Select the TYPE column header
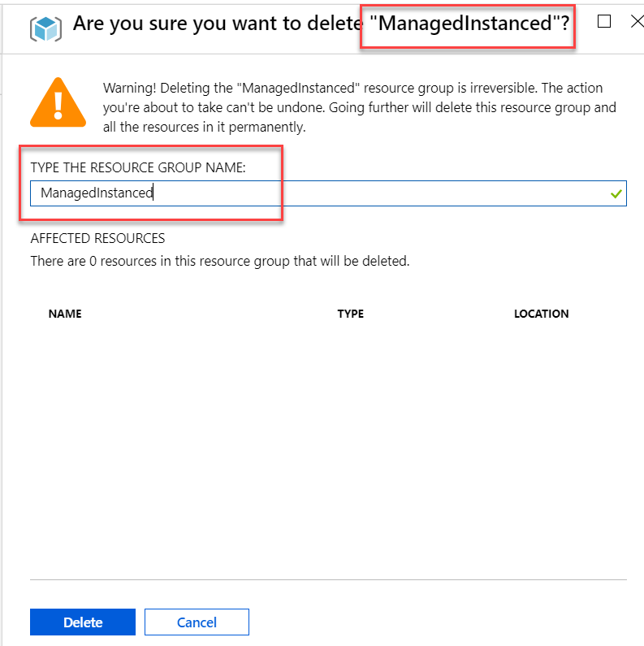This screenshot has width=644, height=646. pyautogui.click(x=350, y=314)
